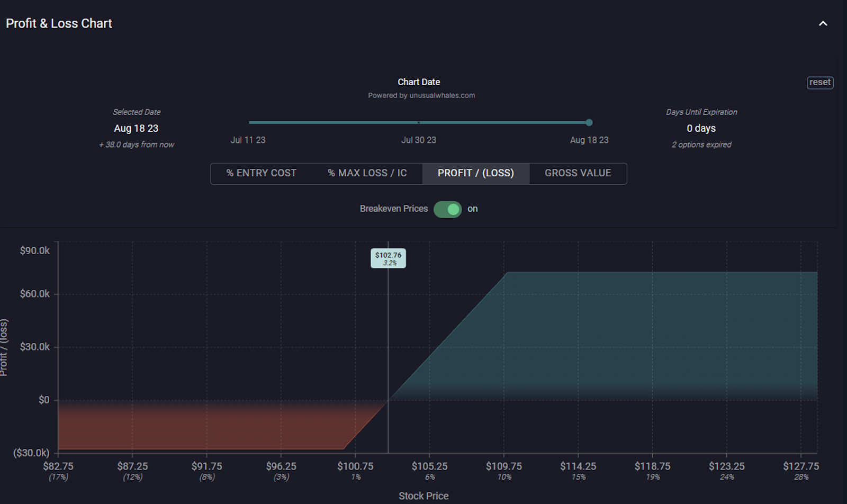Click the reset button
Screen dimensions: 847x504
click(x=819, y=82)
